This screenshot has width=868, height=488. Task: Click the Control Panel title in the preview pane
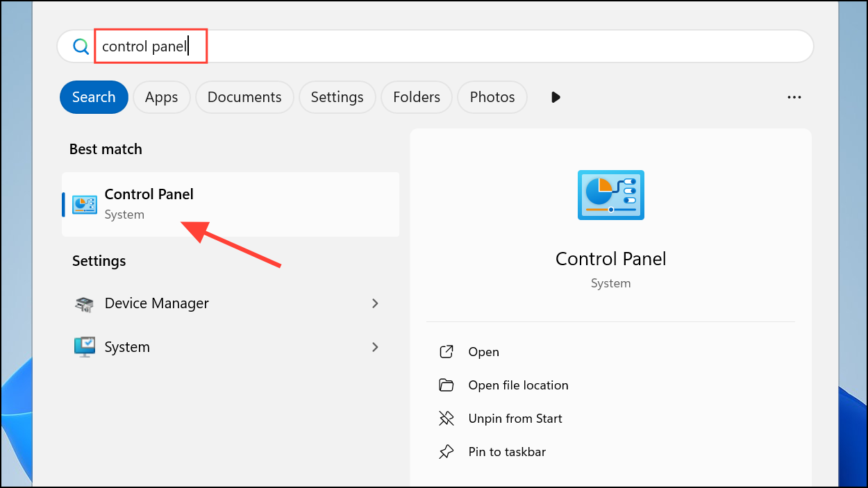coord(610,259)
